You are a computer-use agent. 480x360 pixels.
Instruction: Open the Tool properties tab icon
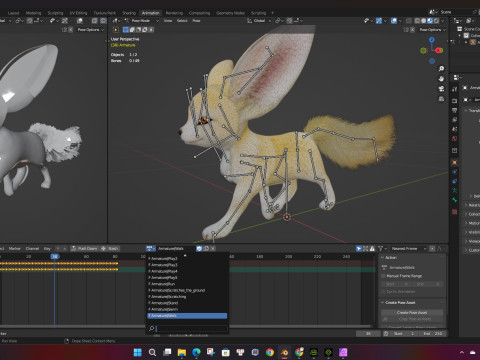coord(454,89)
